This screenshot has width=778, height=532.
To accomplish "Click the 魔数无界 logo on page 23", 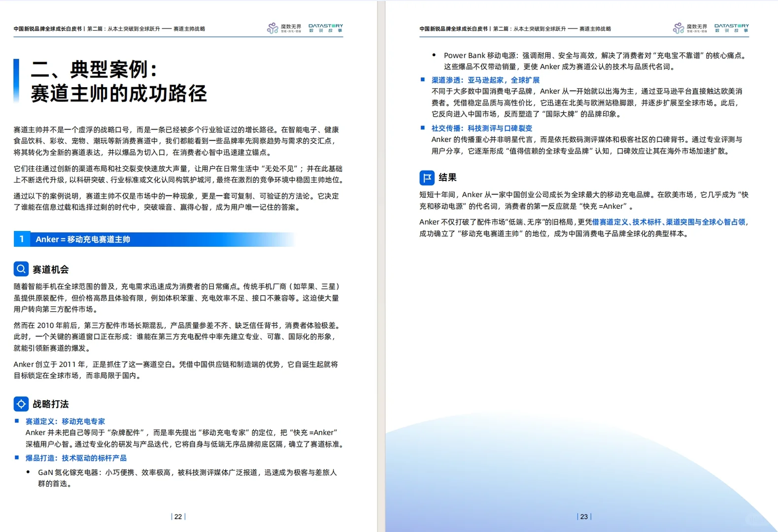I will [x=690, y=28].
